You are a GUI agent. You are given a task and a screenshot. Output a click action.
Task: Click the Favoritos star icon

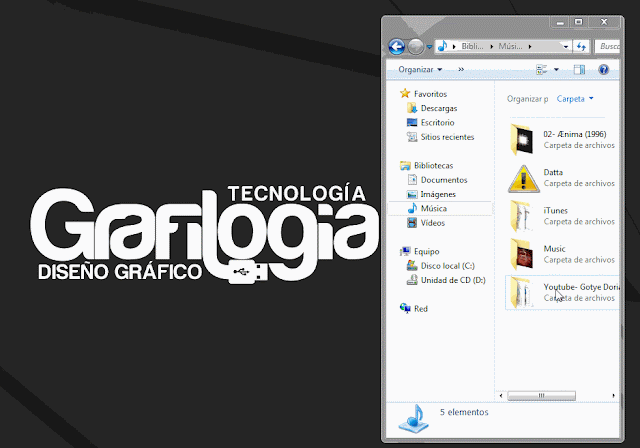point(405,93)
